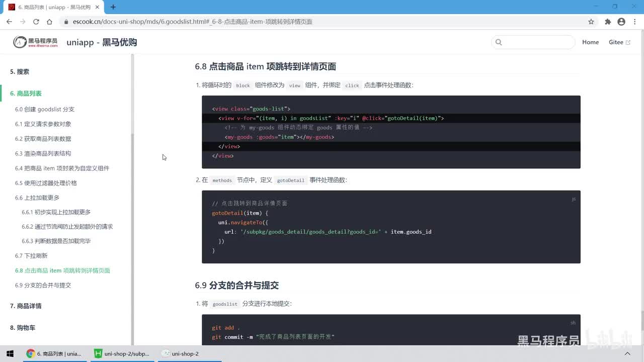Click the search magnifier icon
The image size is (644, 362).
[499, 42]
